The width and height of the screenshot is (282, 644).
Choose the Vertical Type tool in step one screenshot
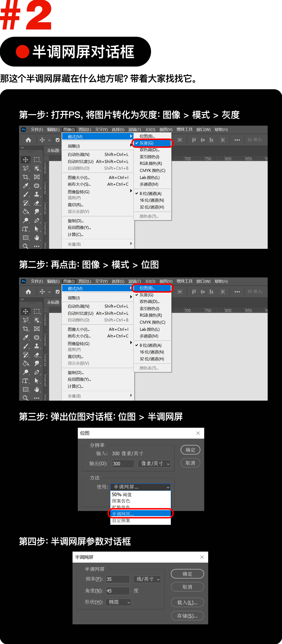(25, 229)
